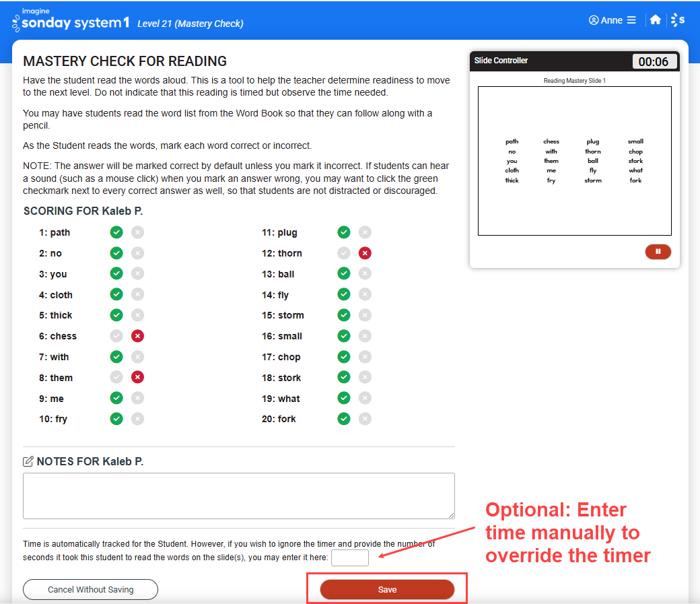Mark word 8 them as correct
The image size is (700, 604).
[116, 378]
